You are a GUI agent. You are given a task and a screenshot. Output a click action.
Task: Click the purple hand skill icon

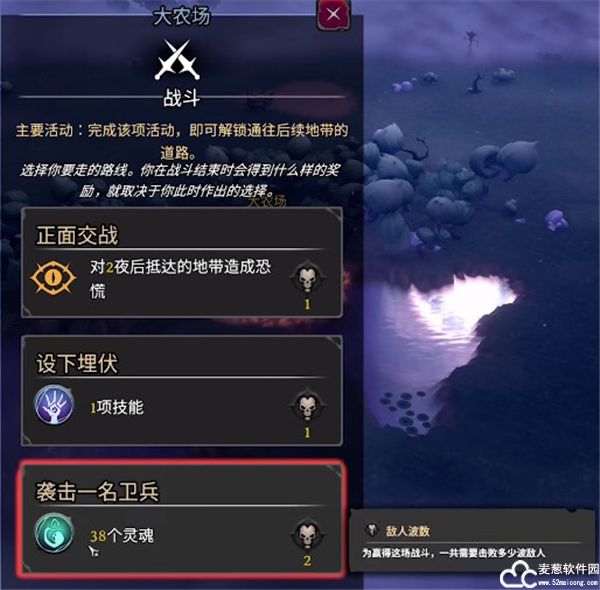[x=54, y=404]
